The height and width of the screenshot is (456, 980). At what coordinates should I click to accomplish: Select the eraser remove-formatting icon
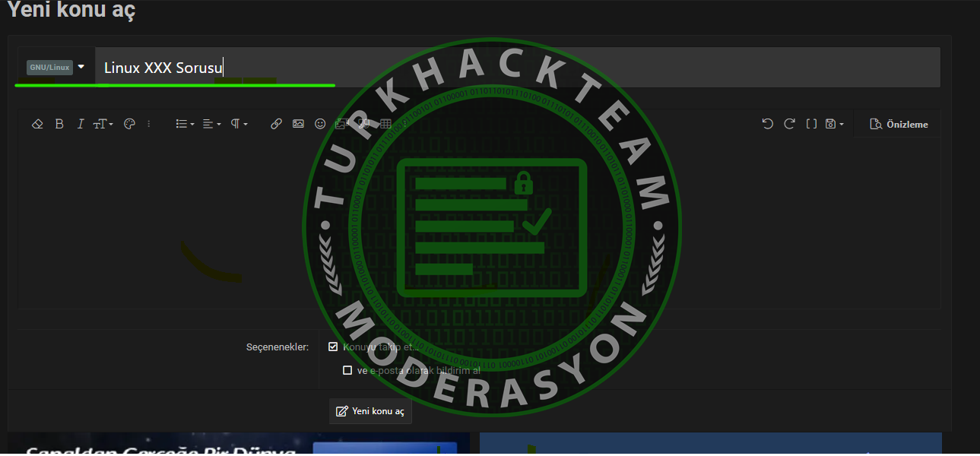(37, 124)
